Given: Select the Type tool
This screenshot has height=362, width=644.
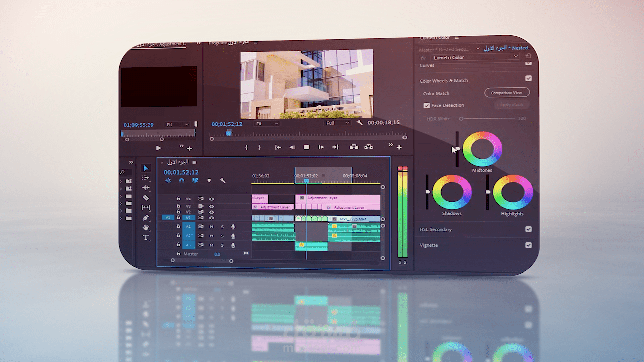Looking at the screenshot, I should point(146,237).
